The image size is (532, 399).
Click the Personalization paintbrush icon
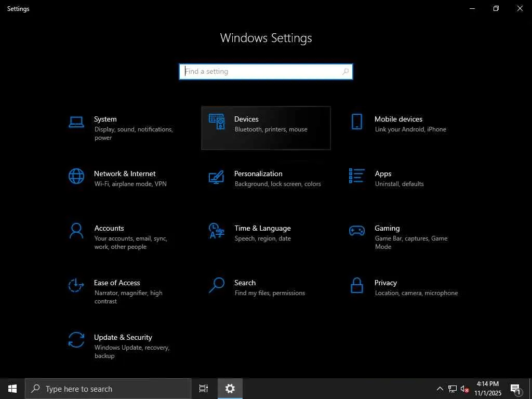point(217,177)
